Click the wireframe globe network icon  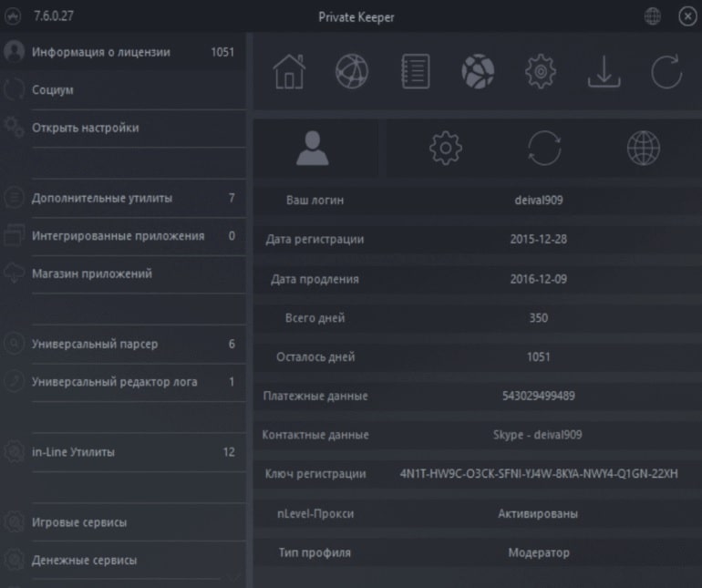pos(352,72)
